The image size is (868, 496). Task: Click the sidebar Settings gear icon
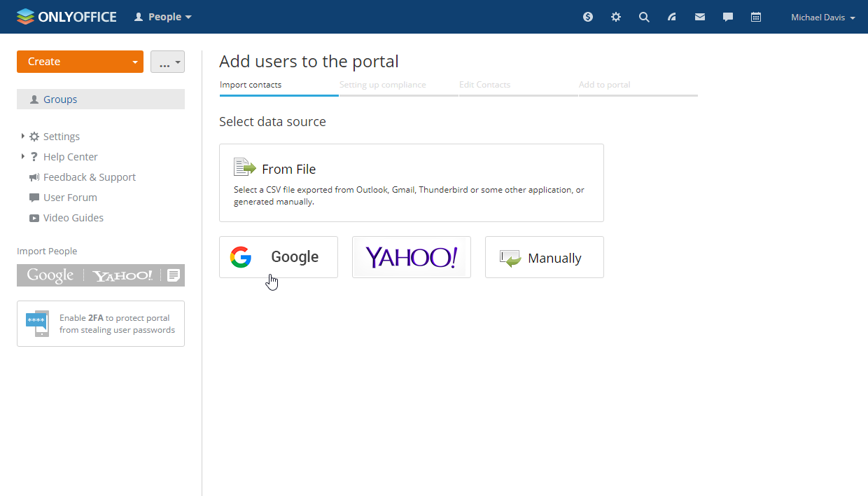click(34, 137)
